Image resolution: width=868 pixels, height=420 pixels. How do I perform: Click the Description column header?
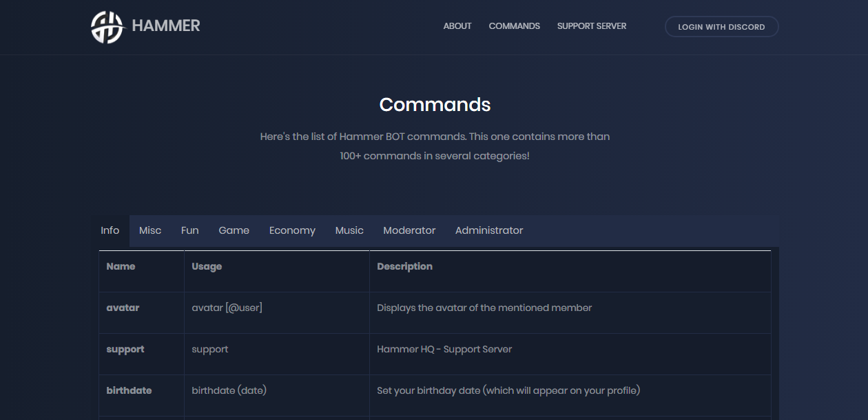pyautogui.click(x=405, y=266)
